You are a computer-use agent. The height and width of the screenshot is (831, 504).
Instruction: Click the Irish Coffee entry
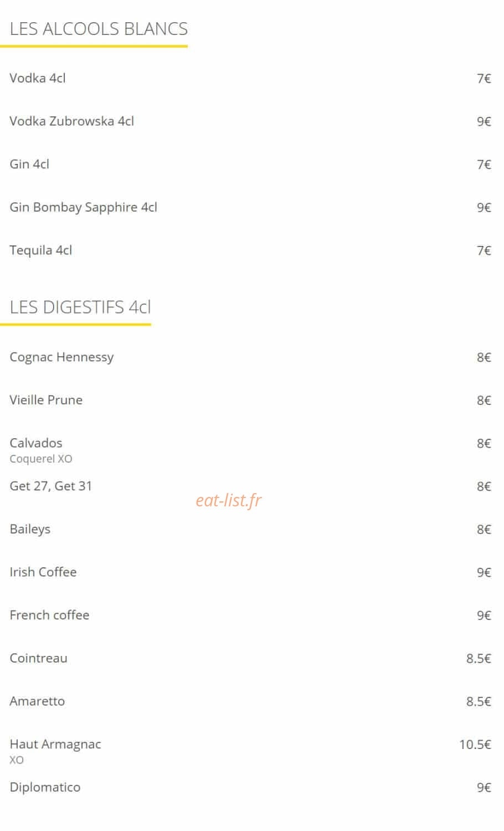pyautogui.click(x=43, y=572)
